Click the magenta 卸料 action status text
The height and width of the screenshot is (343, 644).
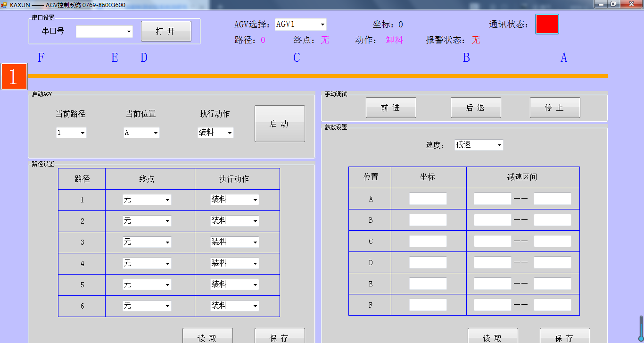[x=395, y=40]
